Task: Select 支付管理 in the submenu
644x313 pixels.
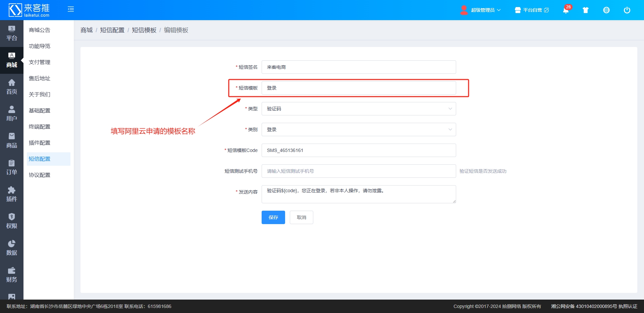Action: [40, 62]
